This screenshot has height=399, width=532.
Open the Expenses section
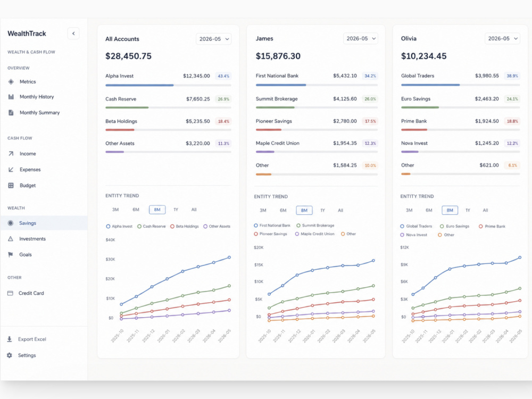click(x=30, y=170)
